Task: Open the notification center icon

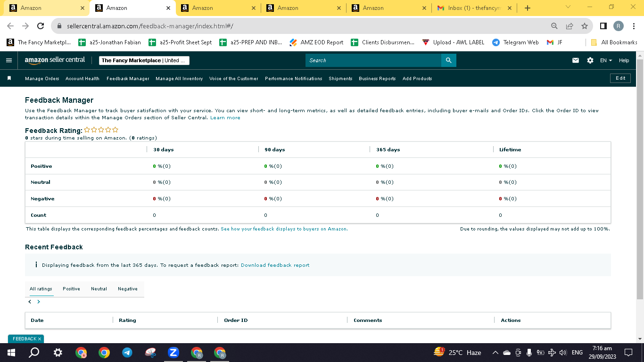Action: pos(628,353)
